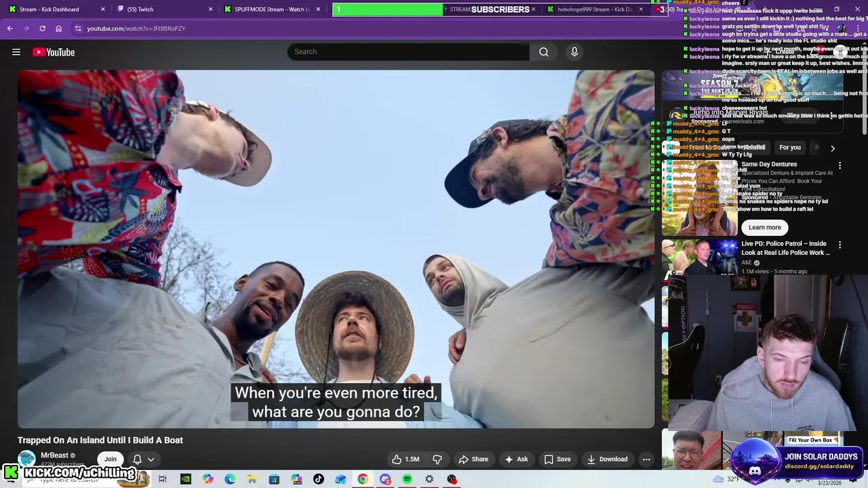Open the MrBeast channel avatar

click(x=26, y=460)
